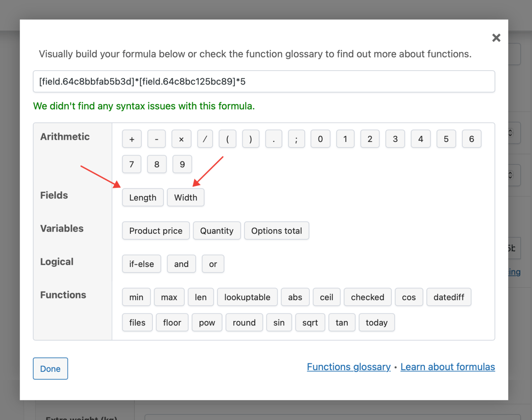
Task: Insert the multiplication operator into the formula
Action: (181, 139)
